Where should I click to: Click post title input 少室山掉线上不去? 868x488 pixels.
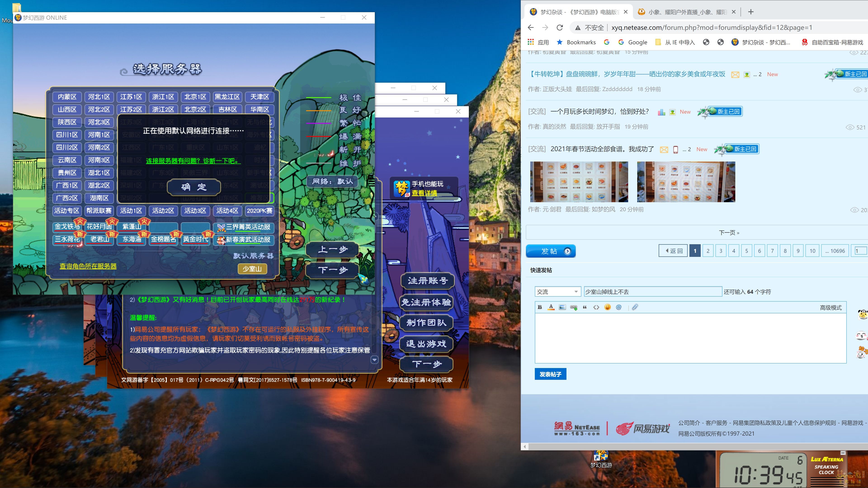[x=653, y=292]
